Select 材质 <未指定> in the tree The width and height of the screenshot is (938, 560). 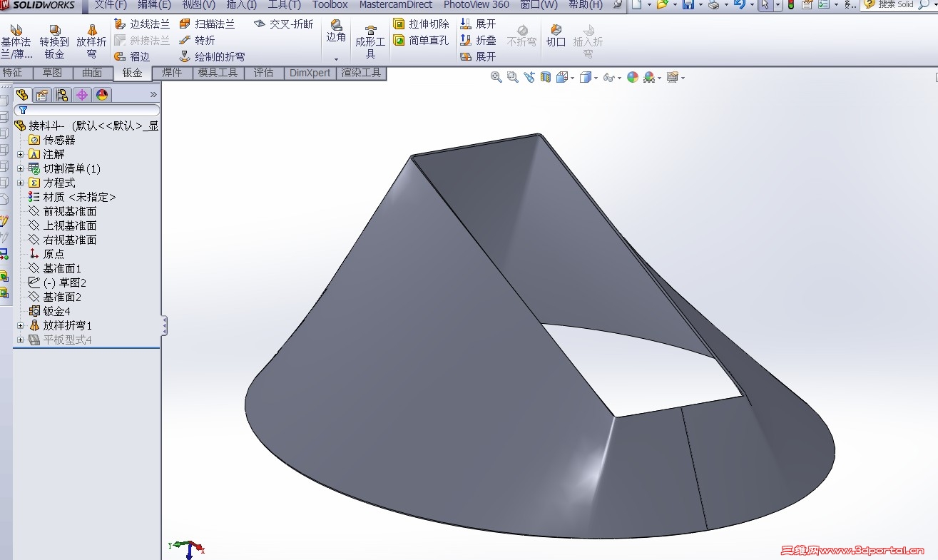79,197
